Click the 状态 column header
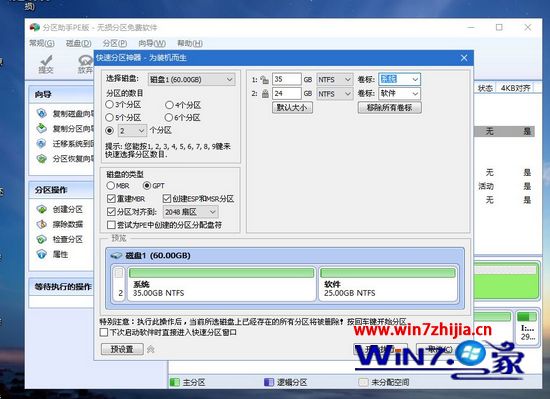 pos(485,88)
